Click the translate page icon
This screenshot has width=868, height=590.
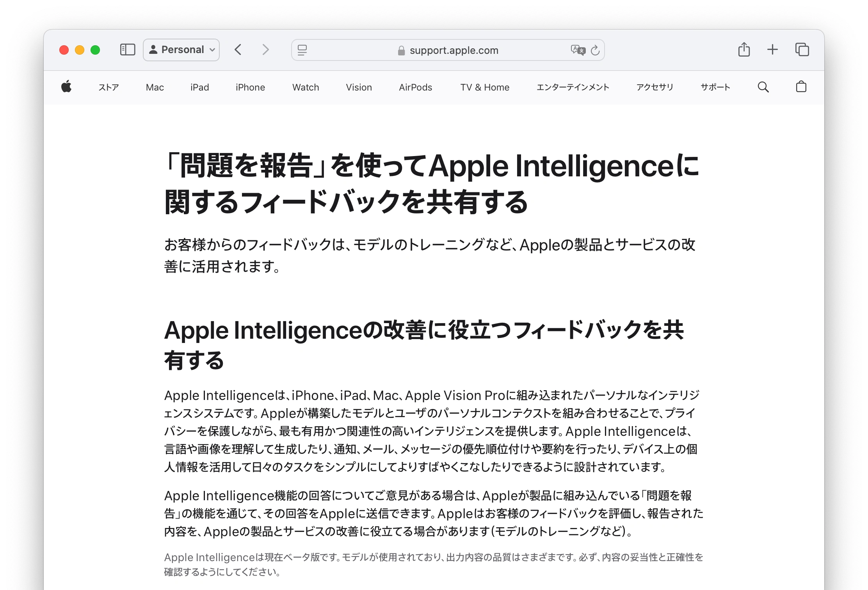[x=578, y=50]
